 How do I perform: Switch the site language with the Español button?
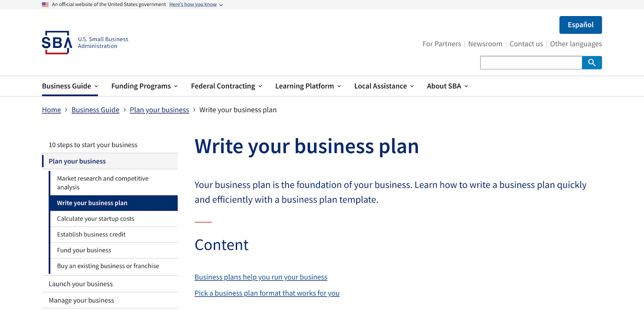580,25
